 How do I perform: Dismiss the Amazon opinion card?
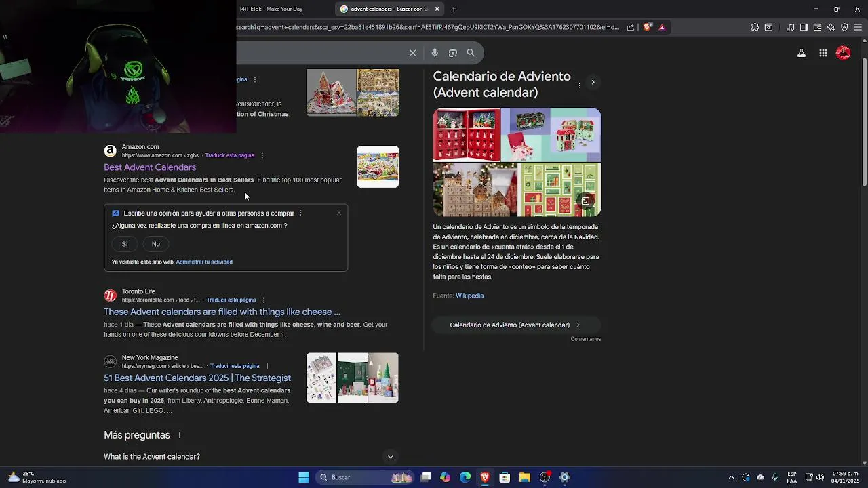coord(339,213)
